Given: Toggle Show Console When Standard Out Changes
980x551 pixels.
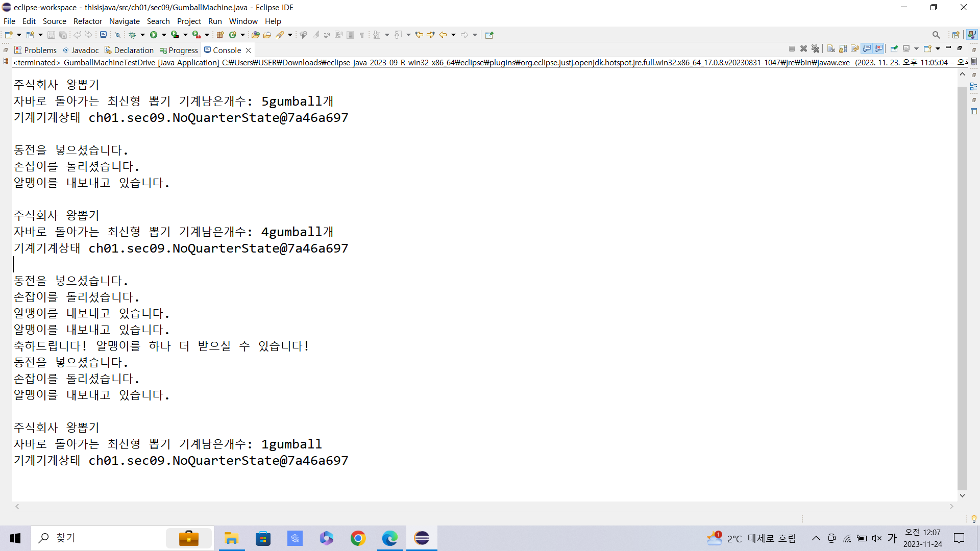Looking at the screenshot, I should [x=866, y=48].
